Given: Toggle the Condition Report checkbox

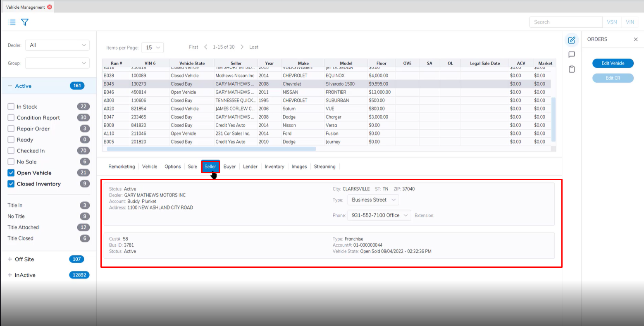Looking at the screenshot, I should coord(11,118).
